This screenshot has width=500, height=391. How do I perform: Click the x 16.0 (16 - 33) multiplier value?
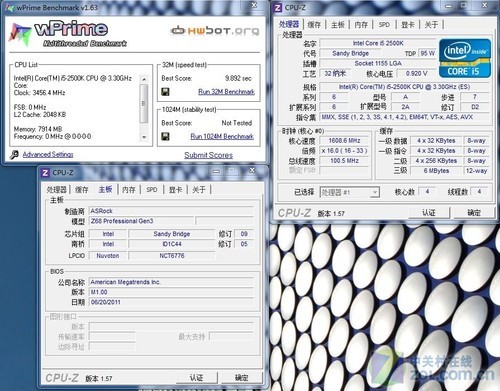tap(344, 151)
